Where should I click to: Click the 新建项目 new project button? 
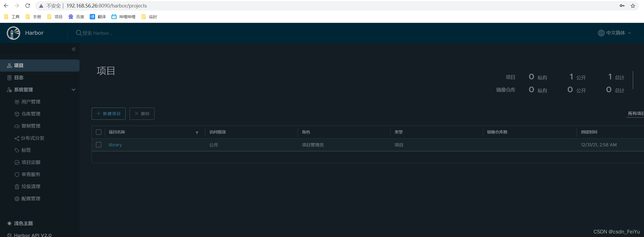(x=109, y=114)
